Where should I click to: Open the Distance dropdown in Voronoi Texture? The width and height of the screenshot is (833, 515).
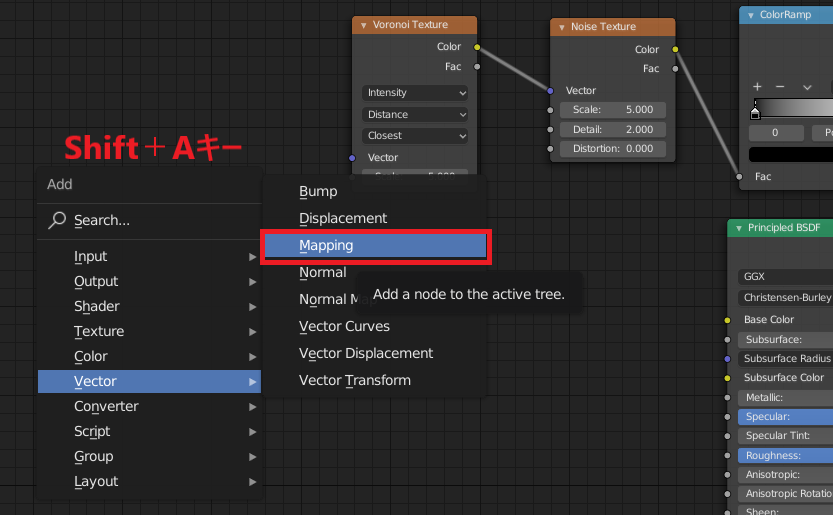[415, 114]
